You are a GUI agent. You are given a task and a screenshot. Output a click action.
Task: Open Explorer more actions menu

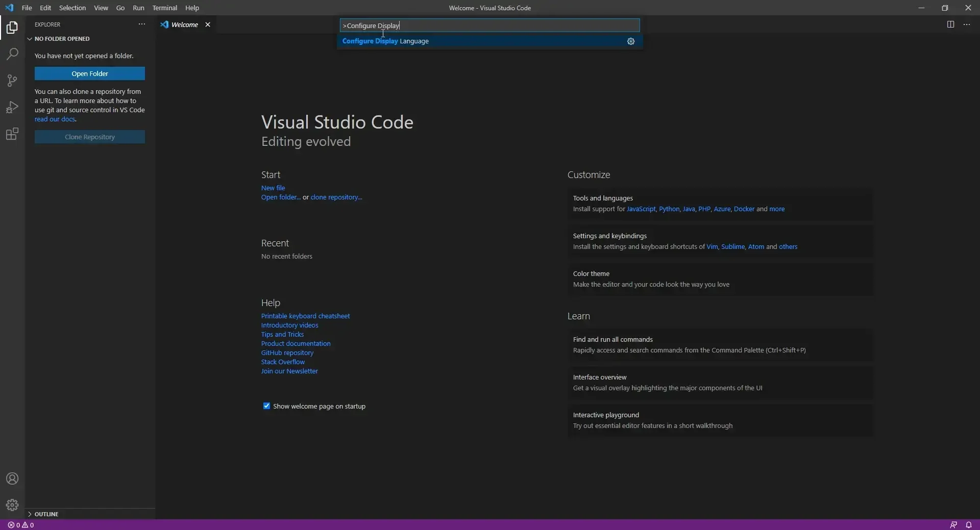141,24
